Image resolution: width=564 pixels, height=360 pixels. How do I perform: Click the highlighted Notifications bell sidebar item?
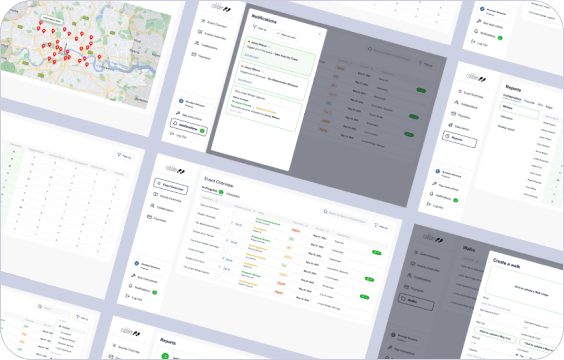coord(188,127)
